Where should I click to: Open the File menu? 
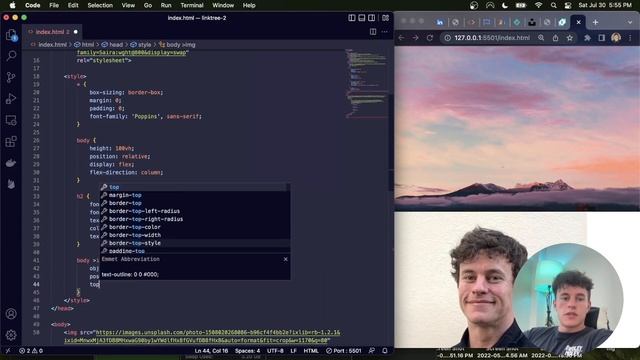click(54, 5)
